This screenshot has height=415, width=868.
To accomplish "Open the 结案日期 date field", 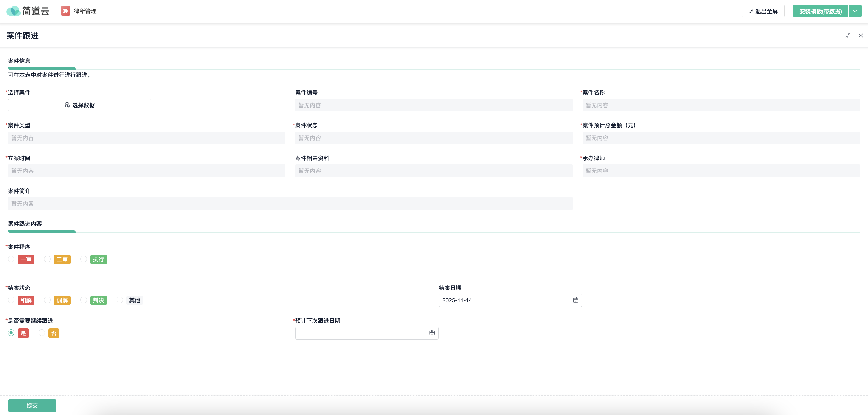I will coord(505,300).
